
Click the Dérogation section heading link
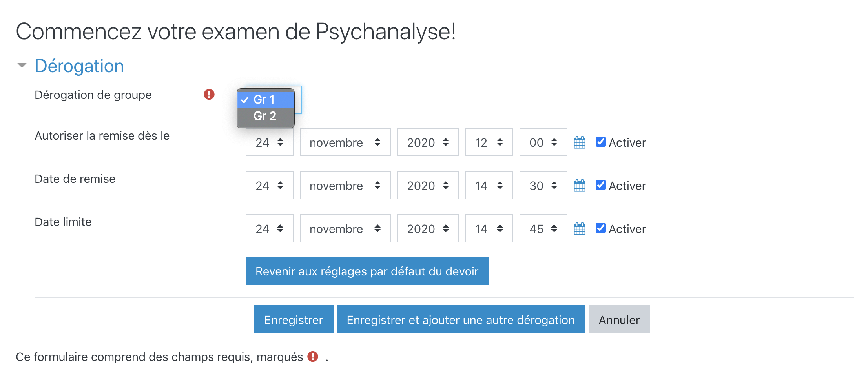(x=79, y=66)
